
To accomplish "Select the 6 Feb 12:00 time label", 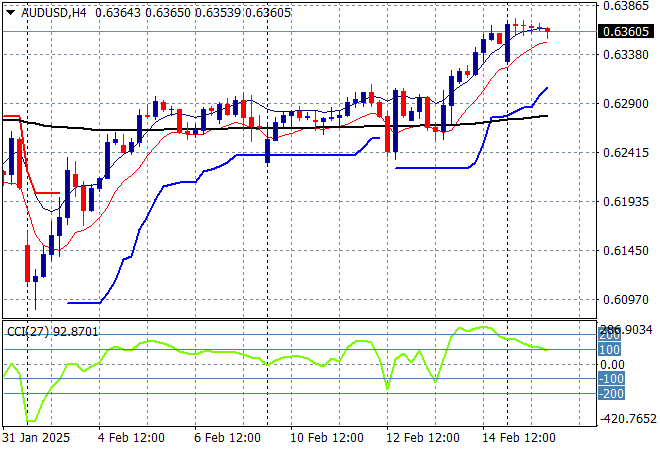I will tap(227, 438).
